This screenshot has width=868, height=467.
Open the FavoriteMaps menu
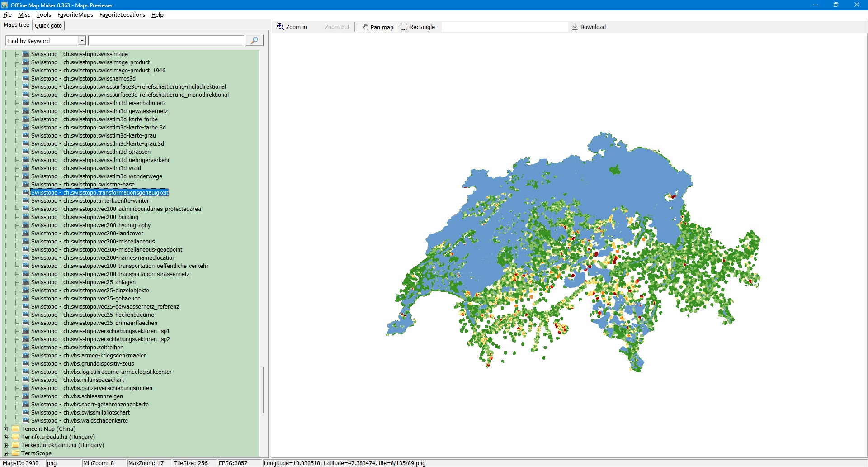pos(75,15)
